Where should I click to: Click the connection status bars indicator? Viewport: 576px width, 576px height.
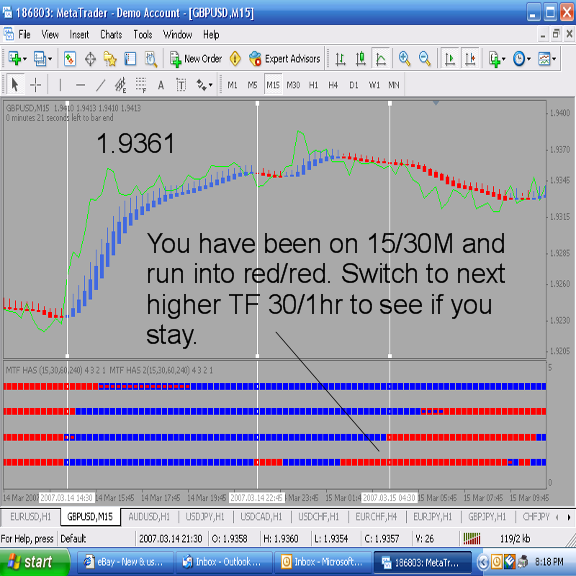[472, 539]
